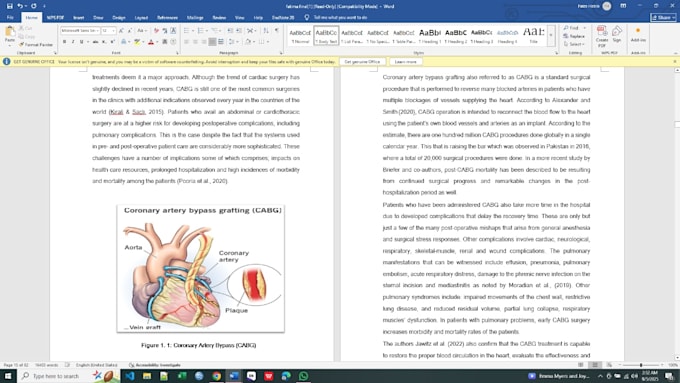Viewport: 680px width, 383px height.
Task: Click the Learn more button in the warning bar
Action: coord(405,62)
